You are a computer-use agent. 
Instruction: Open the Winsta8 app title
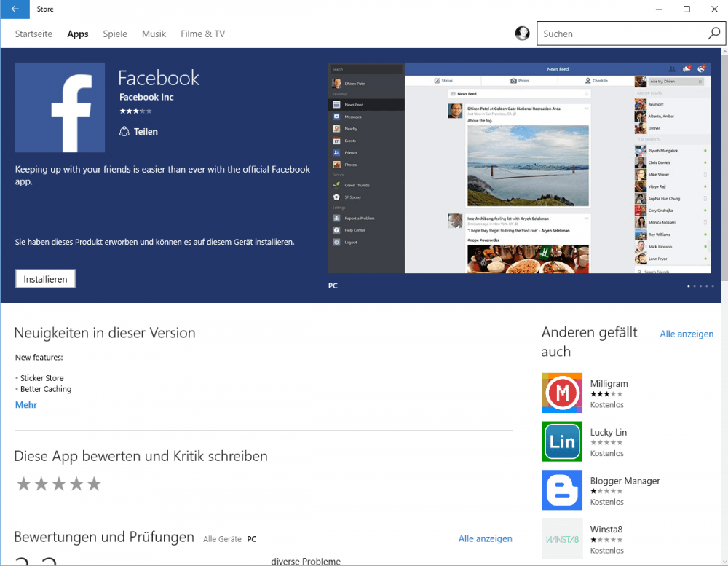click(606, 530)
